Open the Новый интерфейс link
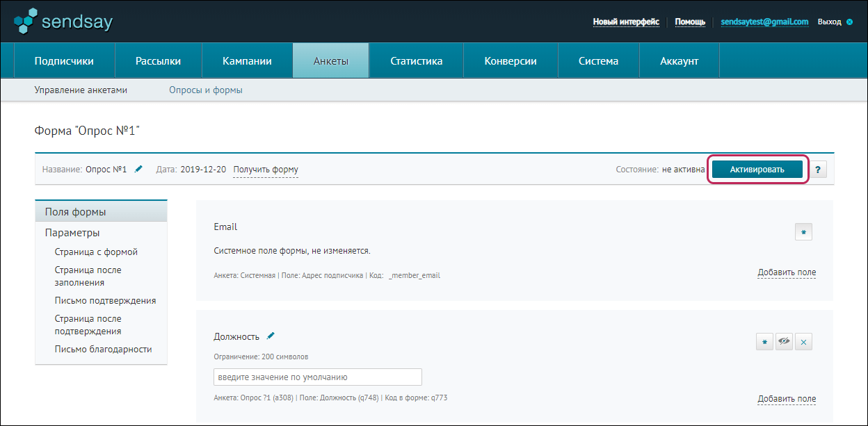 tap(626, 22)
